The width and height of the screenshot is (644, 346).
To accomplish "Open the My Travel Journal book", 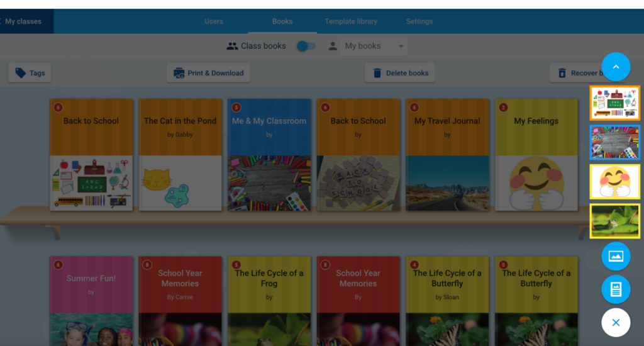I will tap(447, 155).
